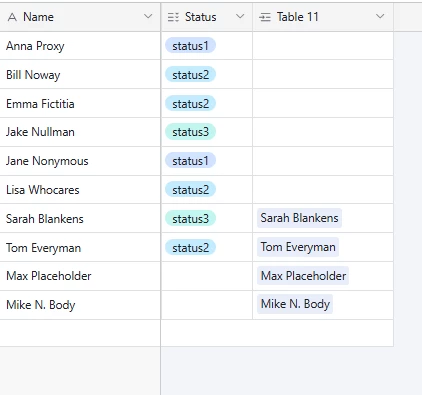Screen dimensions: 422x395
Task: Select the status3 tag for Jake Nullman
Action: coord(190,132)
